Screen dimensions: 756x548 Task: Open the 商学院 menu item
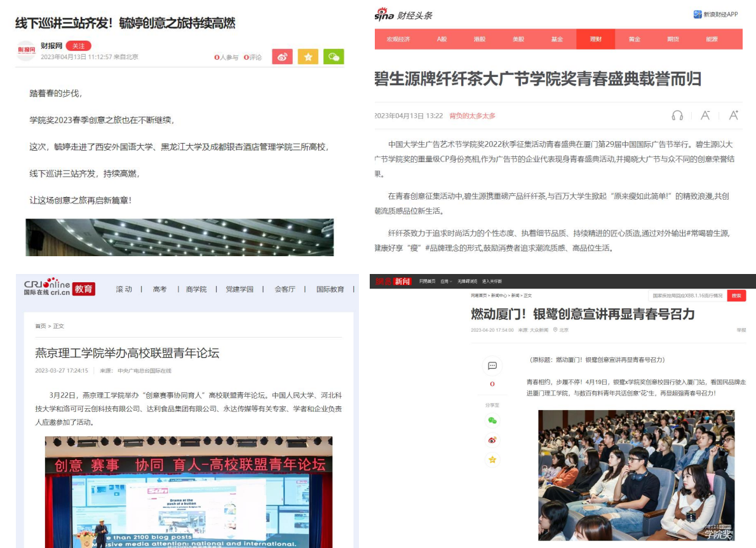click(196, 289)
